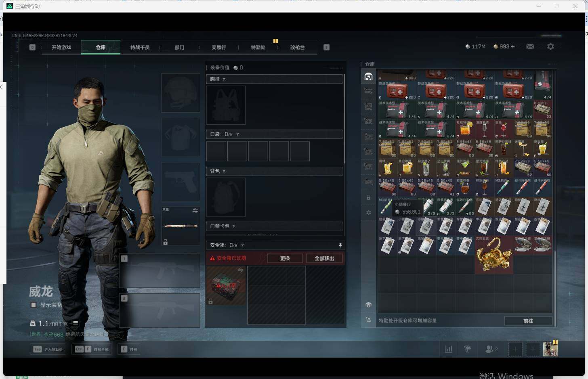
Task: Click the lock icon in warehouse sidebar
Action: (368, 197)
